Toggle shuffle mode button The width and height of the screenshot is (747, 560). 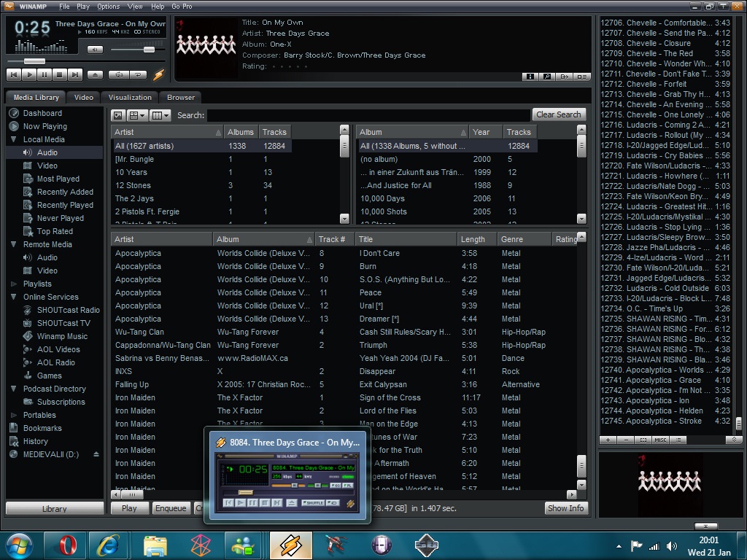pyautogui.click(x=119, y=75)
